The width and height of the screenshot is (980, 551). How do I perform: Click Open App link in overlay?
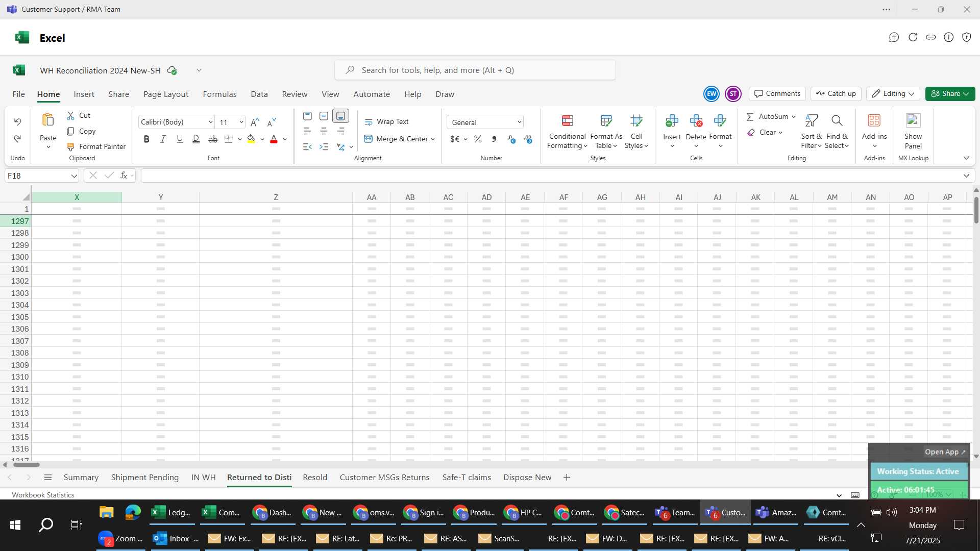click(945, 452)
